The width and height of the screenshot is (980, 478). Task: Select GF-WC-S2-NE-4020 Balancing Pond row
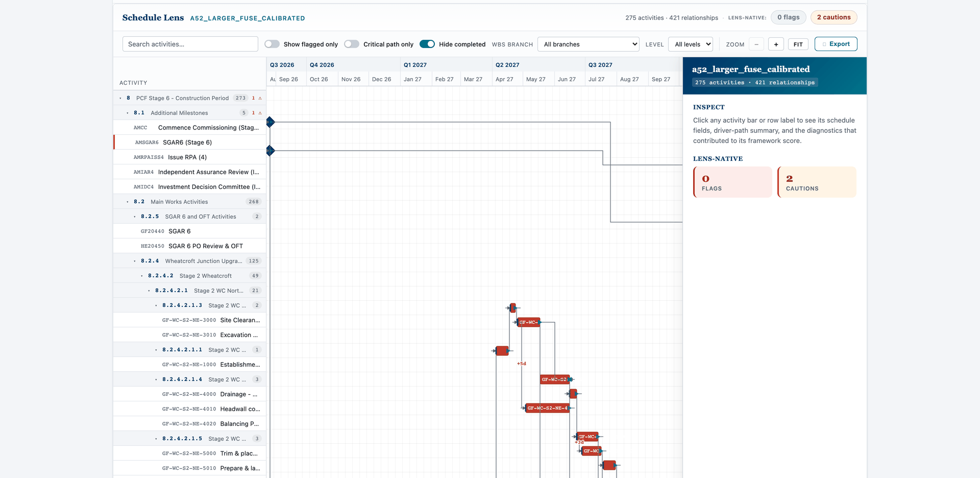[x=189, y=424]
